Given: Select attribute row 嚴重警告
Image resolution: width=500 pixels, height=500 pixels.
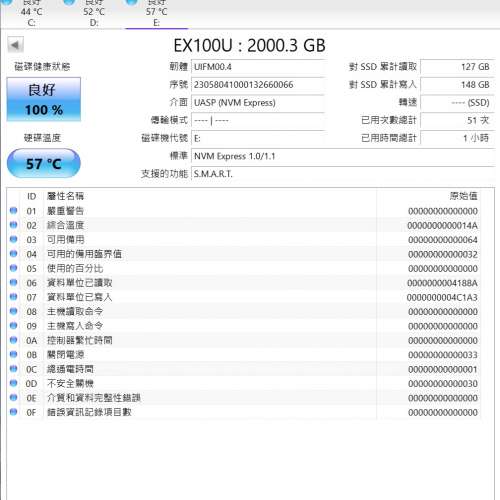Looking at the screenshot, I should click(x=244, y=211).
